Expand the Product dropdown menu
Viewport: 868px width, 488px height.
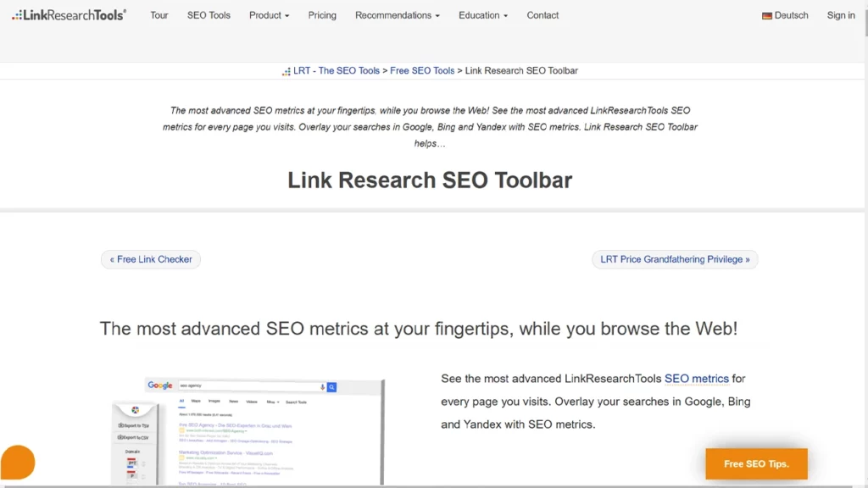click(269, 15)
